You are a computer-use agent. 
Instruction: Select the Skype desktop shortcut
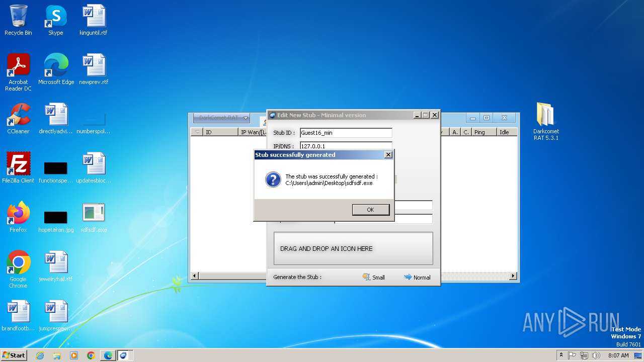55,20
